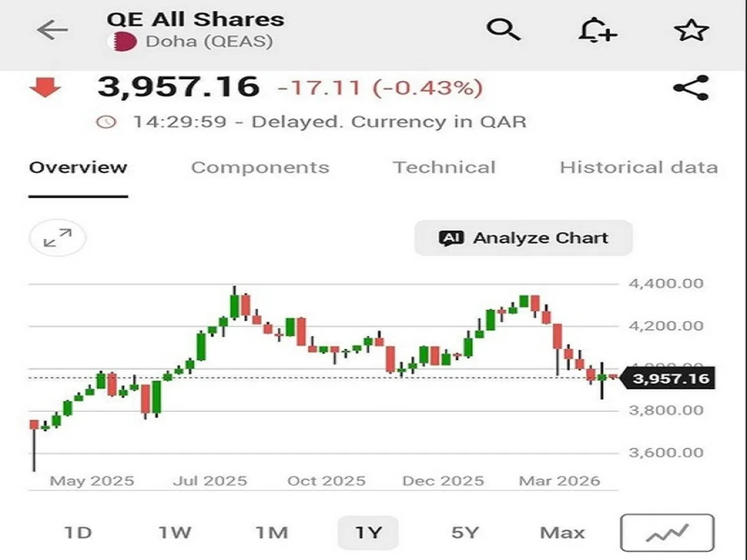Add a price alert with the bell icon
This screenshot has width=747, height=560.
pos(597,29)
